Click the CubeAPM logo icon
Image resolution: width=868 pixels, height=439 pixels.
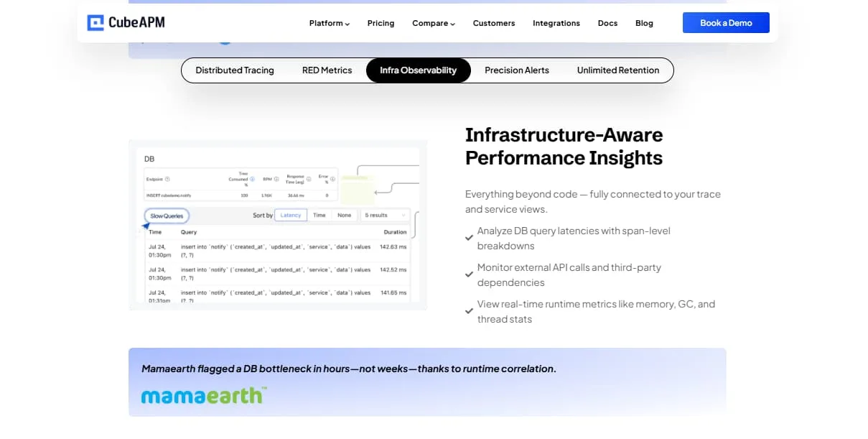tap(94, 22)
